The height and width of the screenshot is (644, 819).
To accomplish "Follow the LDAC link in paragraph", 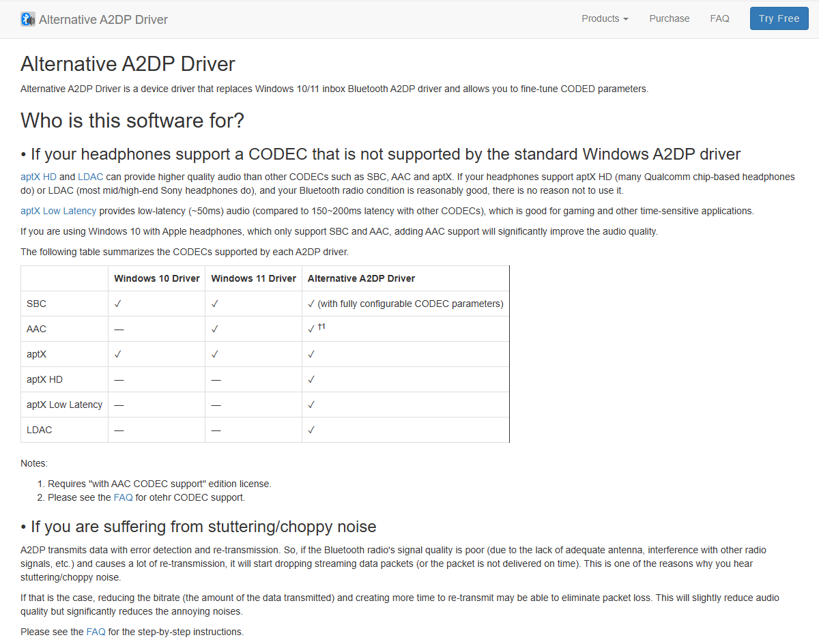I will (x=90, y=177).
